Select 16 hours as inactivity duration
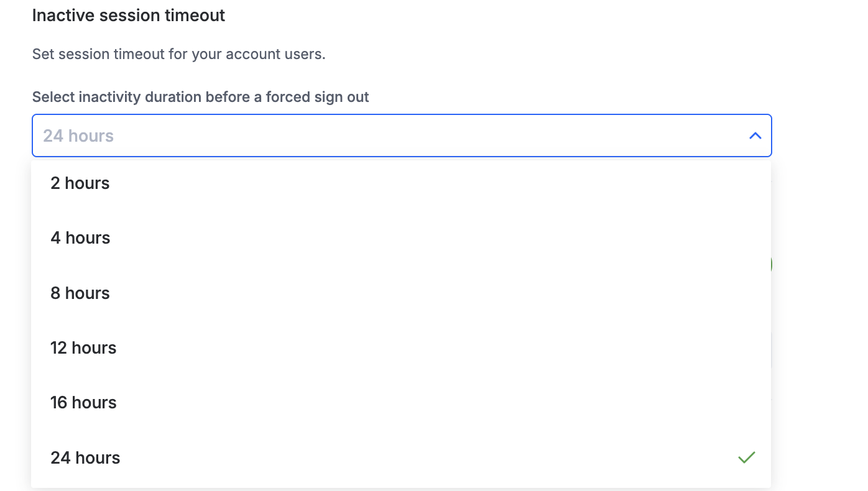 83,403
